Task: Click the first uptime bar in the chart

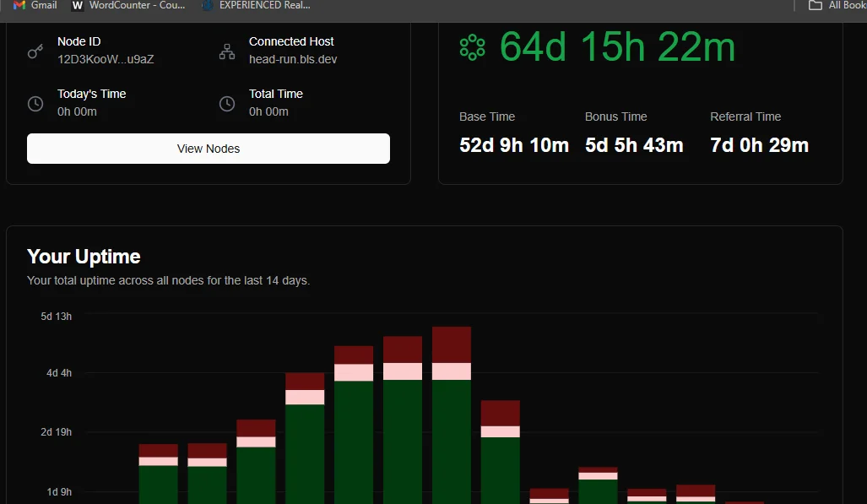Action: pyautogui.click(x=158, y=474)
